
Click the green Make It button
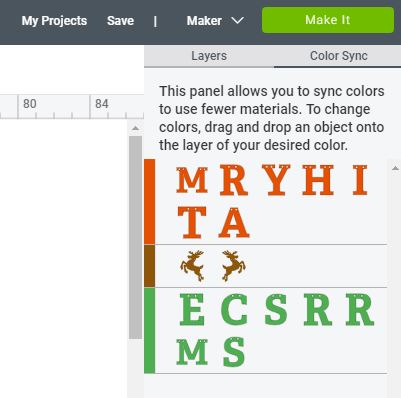[x=328, y=20]
